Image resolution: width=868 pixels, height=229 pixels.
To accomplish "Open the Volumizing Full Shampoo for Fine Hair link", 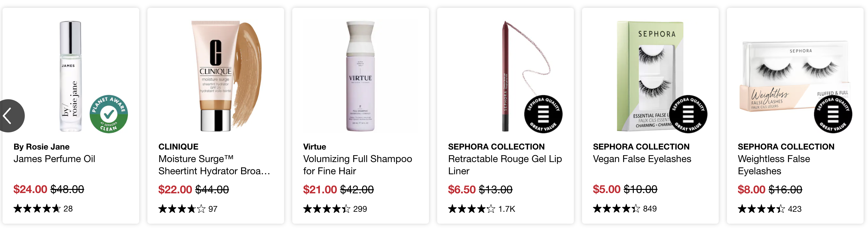I will 357,165.
